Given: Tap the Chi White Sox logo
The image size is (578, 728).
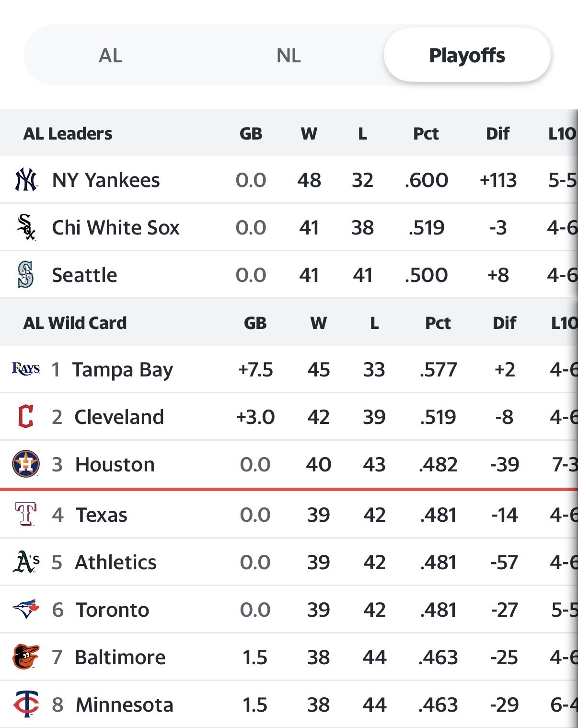Looking at the screenshot, I should click(26, 227).
